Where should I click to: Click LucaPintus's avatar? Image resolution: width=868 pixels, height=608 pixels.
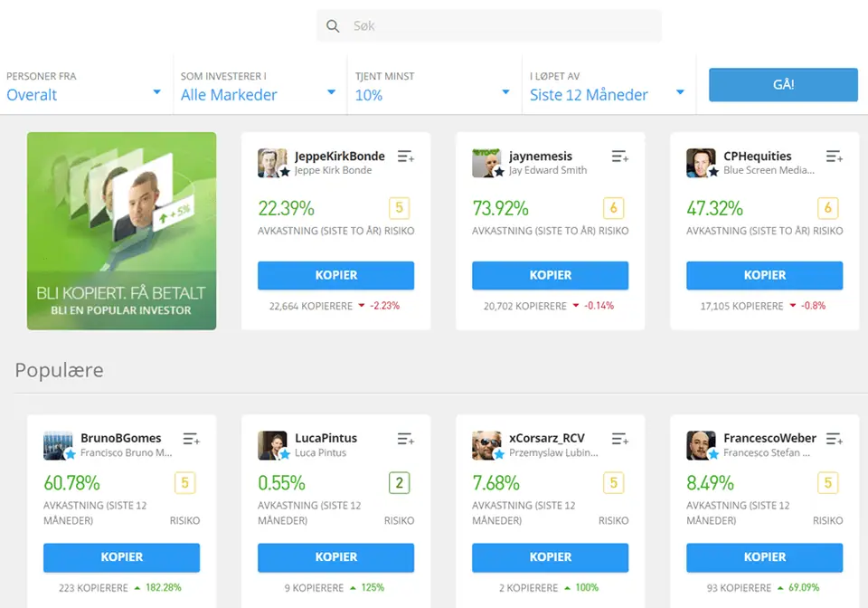click(x=272, y=445)
